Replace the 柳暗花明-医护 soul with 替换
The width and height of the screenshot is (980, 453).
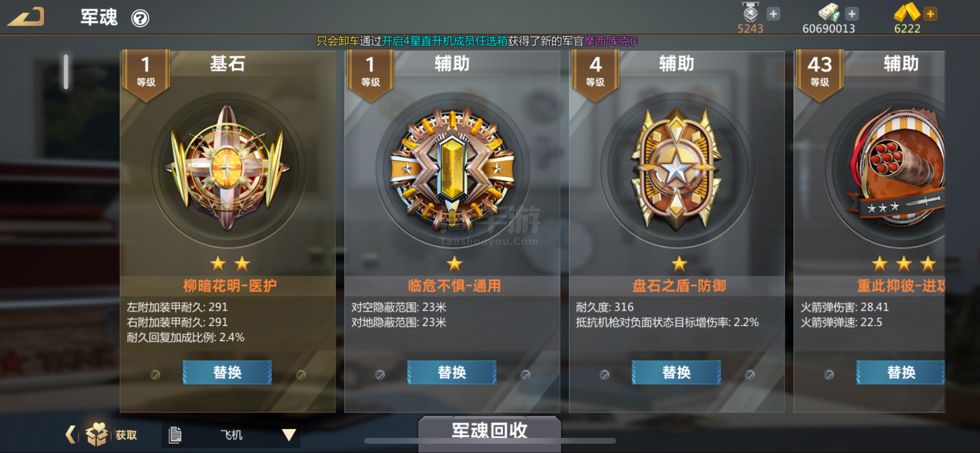[x=227, y=372]
